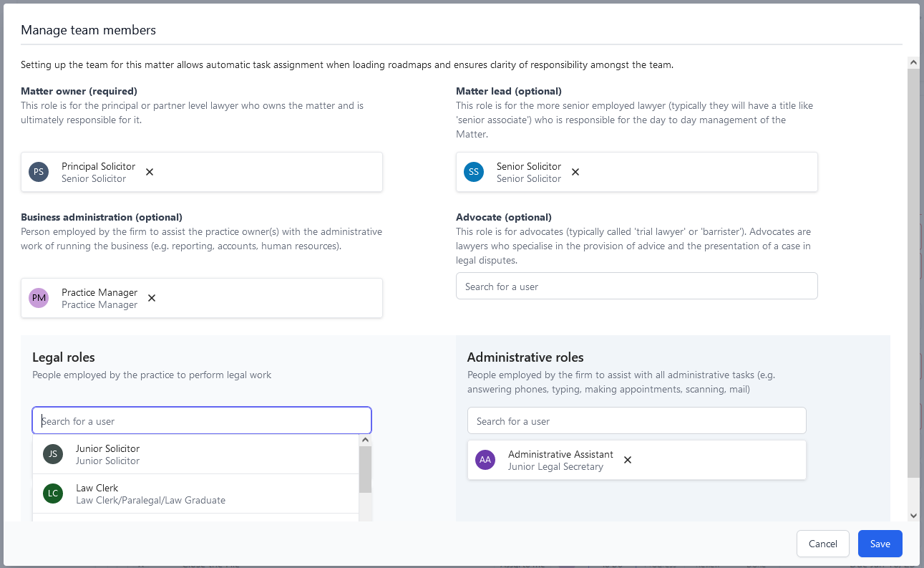Click the PS avatar icon

(39, 172)
